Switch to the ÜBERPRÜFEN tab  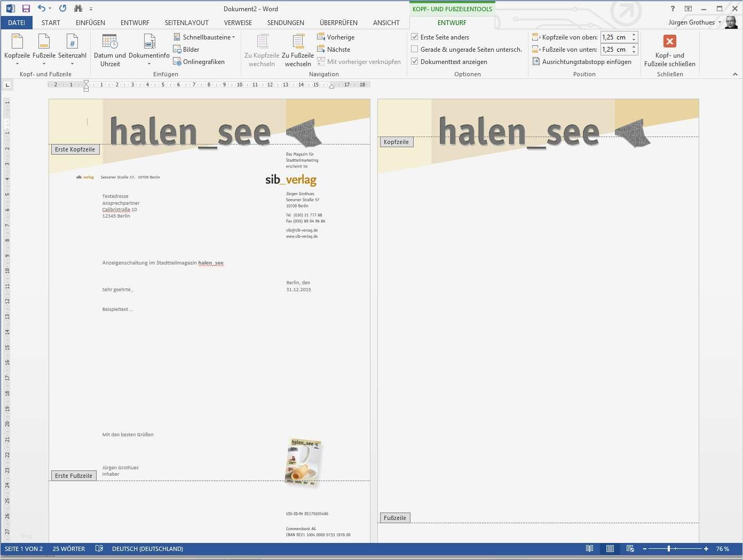coord(338,22)
